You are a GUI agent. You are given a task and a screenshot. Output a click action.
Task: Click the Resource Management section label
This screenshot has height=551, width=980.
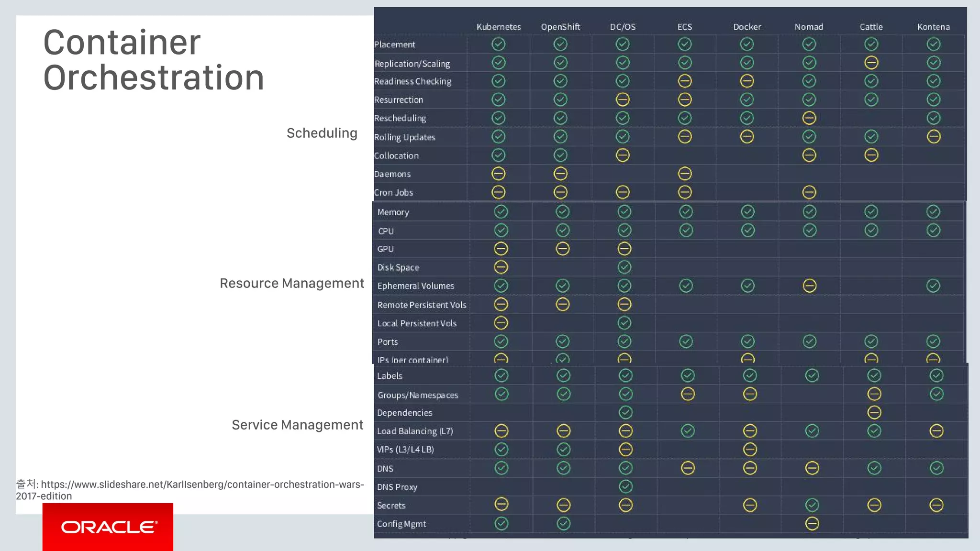[292, 283]
